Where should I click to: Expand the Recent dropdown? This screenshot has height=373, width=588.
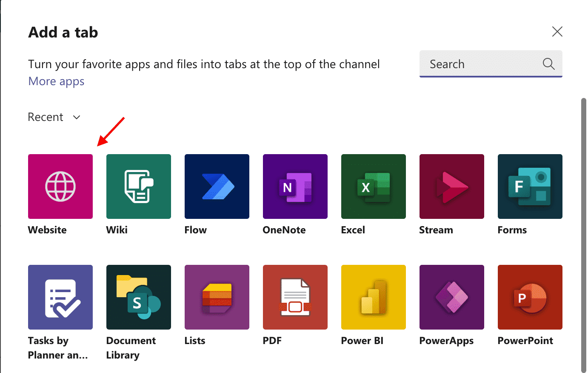pos(54,117)
